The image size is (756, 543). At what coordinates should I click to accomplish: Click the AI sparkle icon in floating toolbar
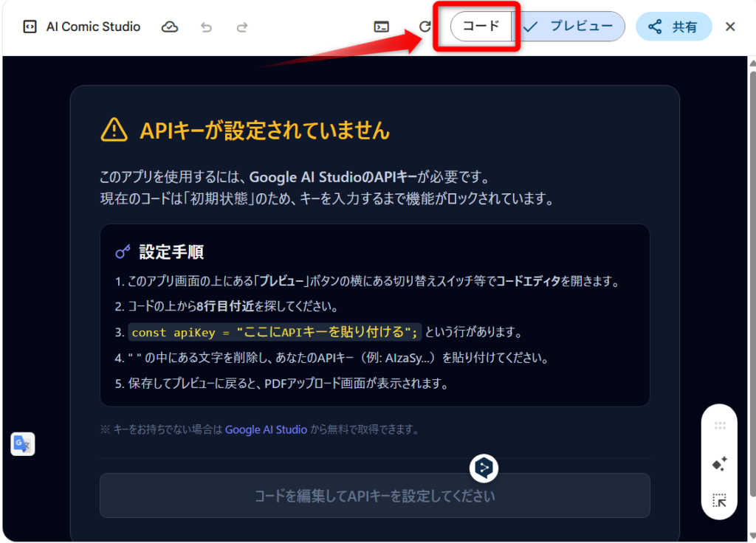[x=719, y=464]
